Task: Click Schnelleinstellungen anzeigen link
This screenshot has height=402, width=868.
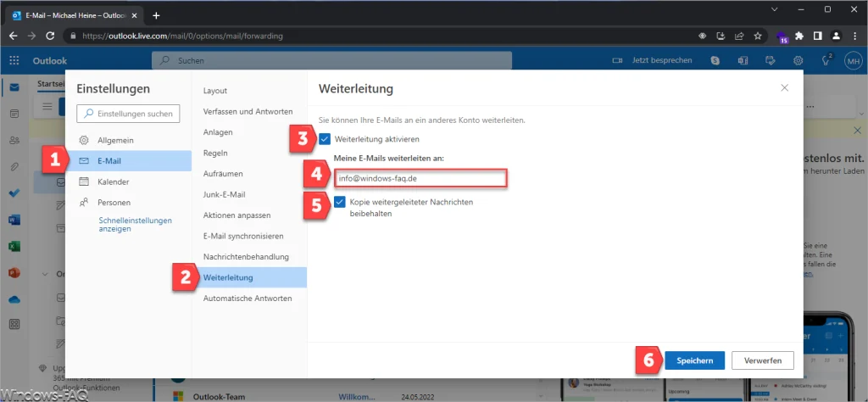Action: pyautogui.click(x=135, y=224)
